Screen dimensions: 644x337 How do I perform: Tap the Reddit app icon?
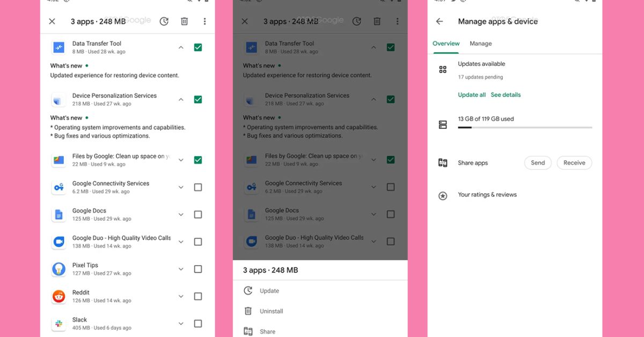click(x=58, y=296)
